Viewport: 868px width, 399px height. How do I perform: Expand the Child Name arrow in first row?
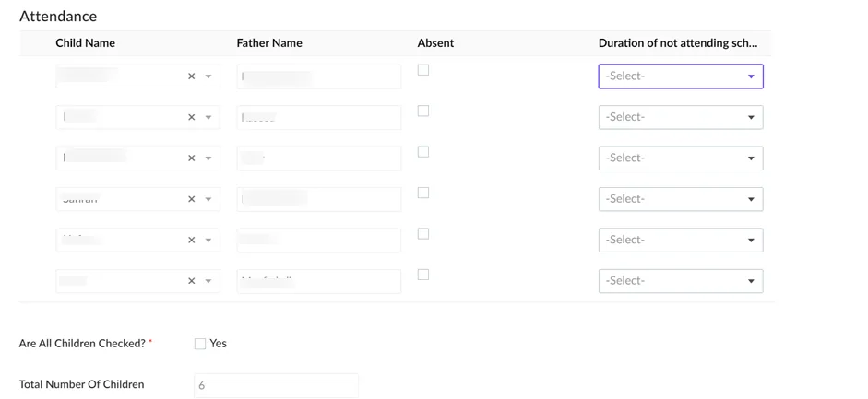pyautogui.click(x=208, y=76)
